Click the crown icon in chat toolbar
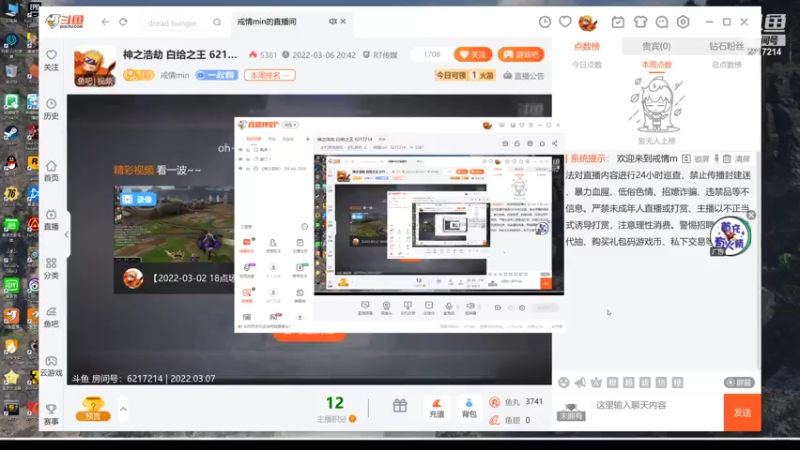800x450 pixels. pos(596,382)
